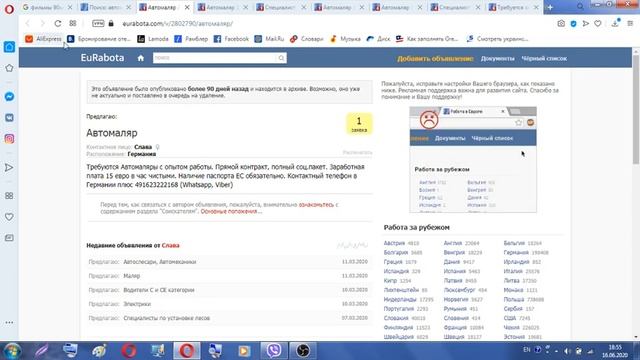640x360 pixels.
Task: Click the address bar URL
Action: click(x=178, y=24)
